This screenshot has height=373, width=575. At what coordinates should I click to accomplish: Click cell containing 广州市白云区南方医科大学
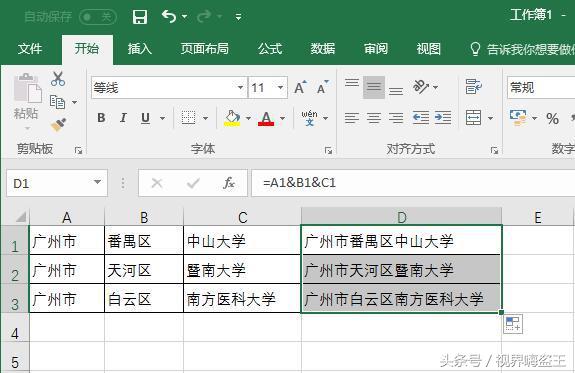point(401,299)
